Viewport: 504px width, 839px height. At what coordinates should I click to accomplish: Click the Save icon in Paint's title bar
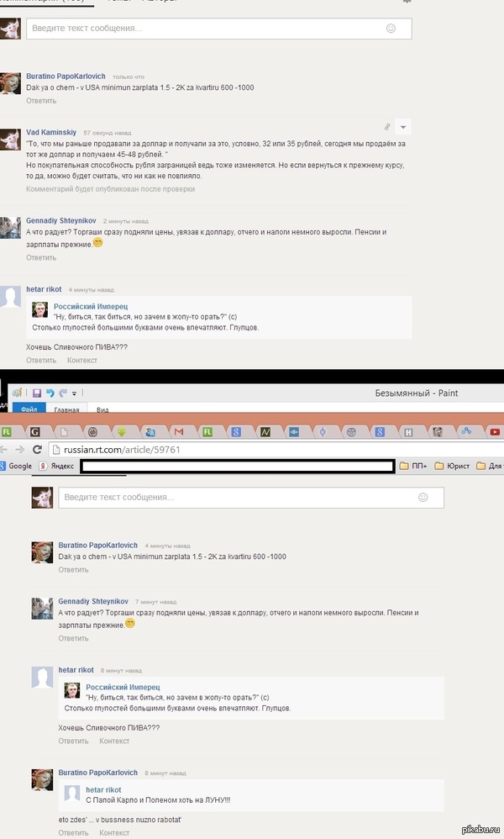[37, 393]
